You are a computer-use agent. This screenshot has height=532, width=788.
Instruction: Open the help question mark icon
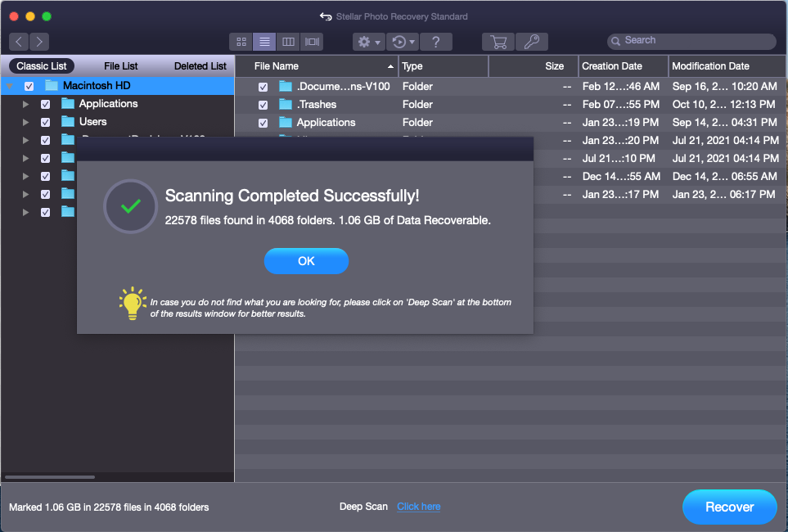point(436,42)
